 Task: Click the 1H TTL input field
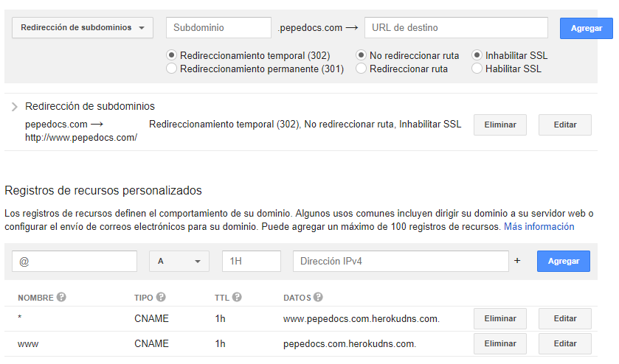(x=252, y=261)
